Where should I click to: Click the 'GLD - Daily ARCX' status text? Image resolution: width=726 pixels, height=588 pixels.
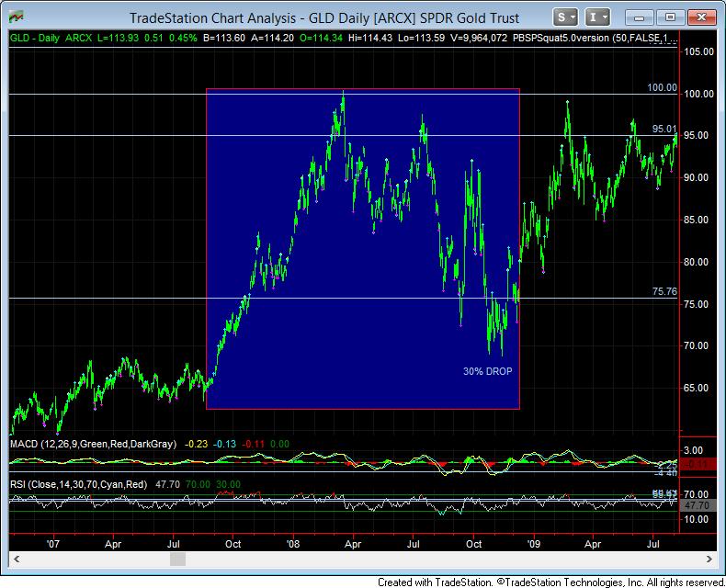(x=51, y=38)
